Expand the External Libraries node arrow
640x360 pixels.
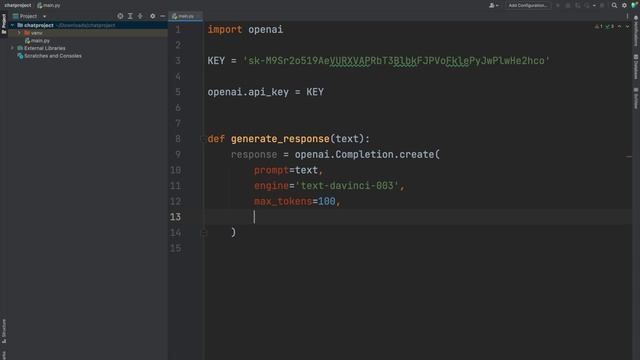(x=12, y=48)
